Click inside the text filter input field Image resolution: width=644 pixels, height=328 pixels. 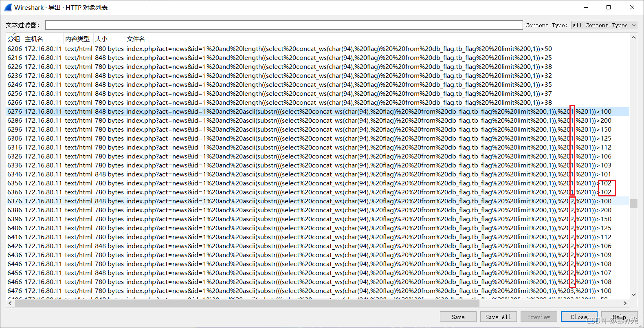coord(284,25)
